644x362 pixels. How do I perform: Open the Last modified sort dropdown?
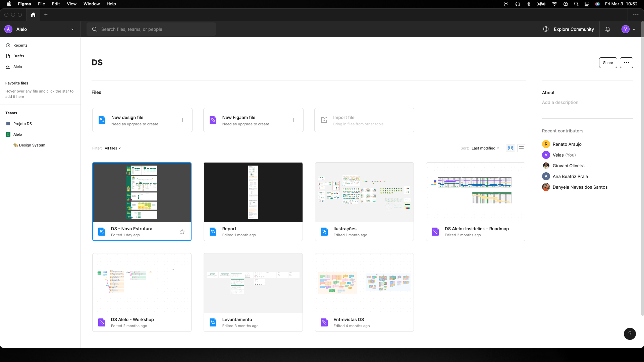coord(485,148)
